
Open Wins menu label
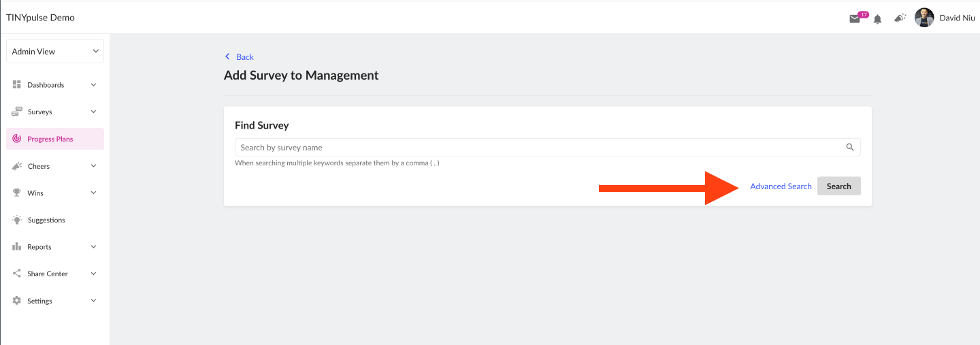(35, 193)
